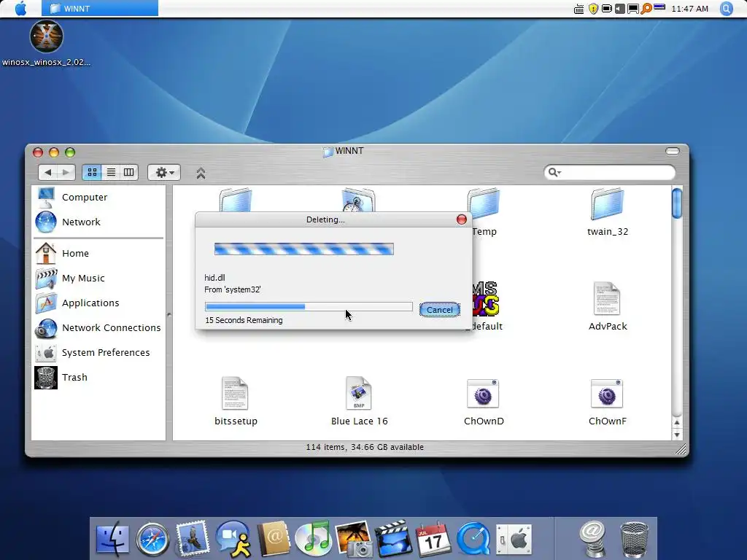
Task: Click the WINNT search field
Action: pyautogui.click(x=610, y=172)
